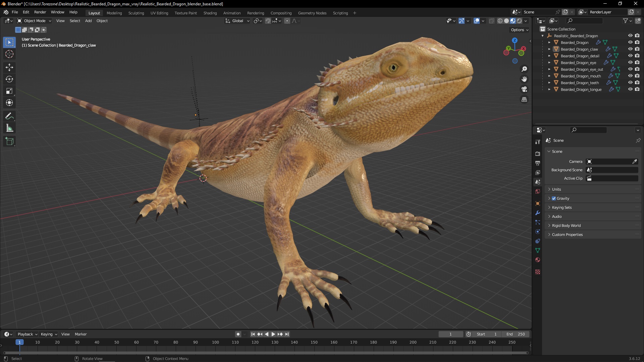Click the Measure tool icon
The height and width of the screenshot is (362, 644).
pos(10,128)
